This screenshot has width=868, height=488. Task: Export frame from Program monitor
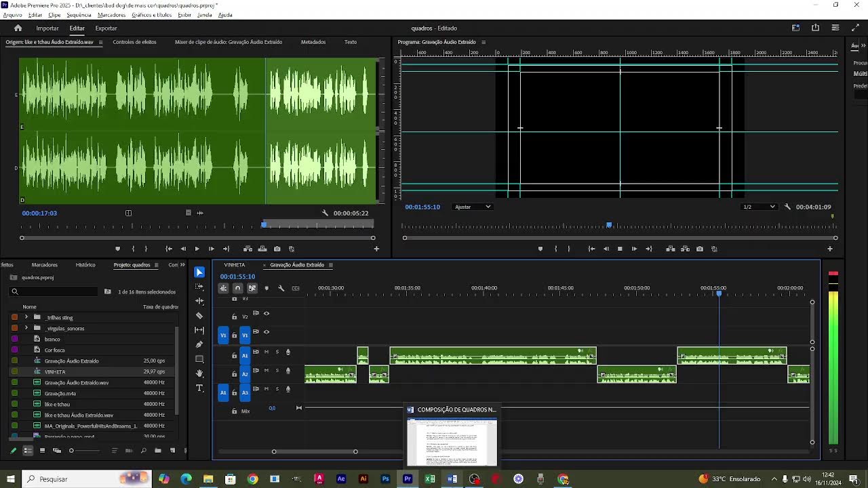pyautogui.click(x=700, y=249)
